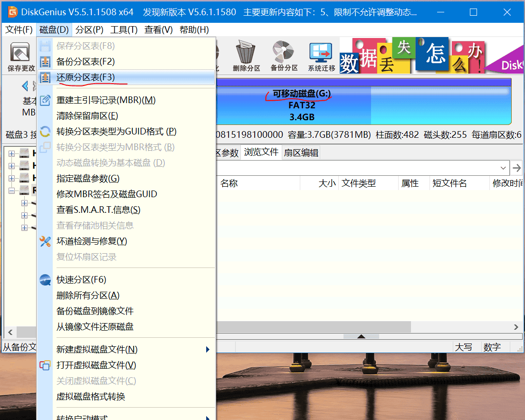
Task: Open the 工具(T) menu
Action: point(124,30)
